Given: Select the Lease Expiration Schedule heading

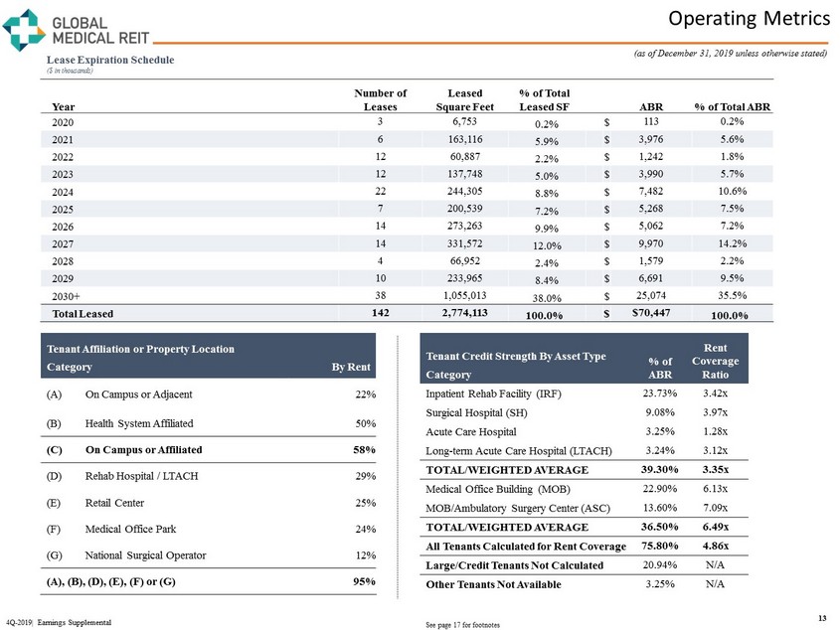Looking at the screenshot, I should tap(109, 60).
